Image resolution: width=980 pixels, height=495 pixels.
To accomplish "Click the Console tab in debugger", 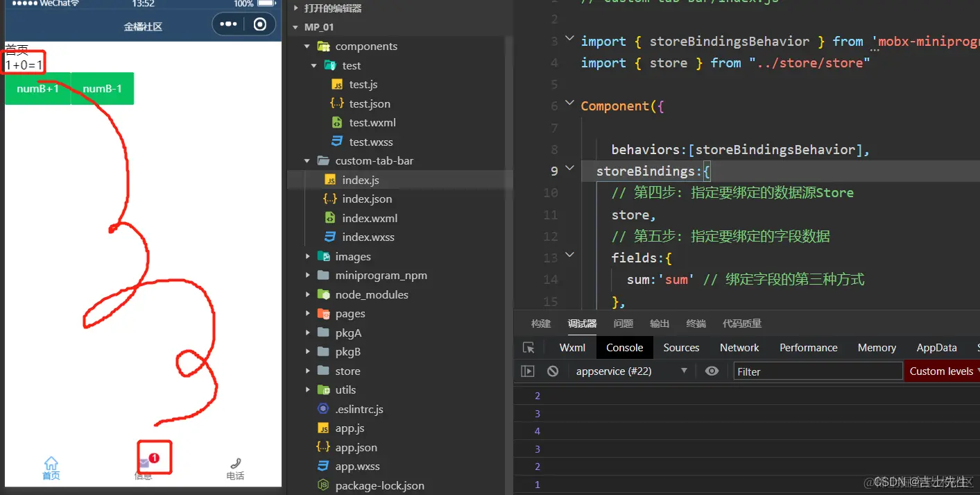I will coord(624,348).
